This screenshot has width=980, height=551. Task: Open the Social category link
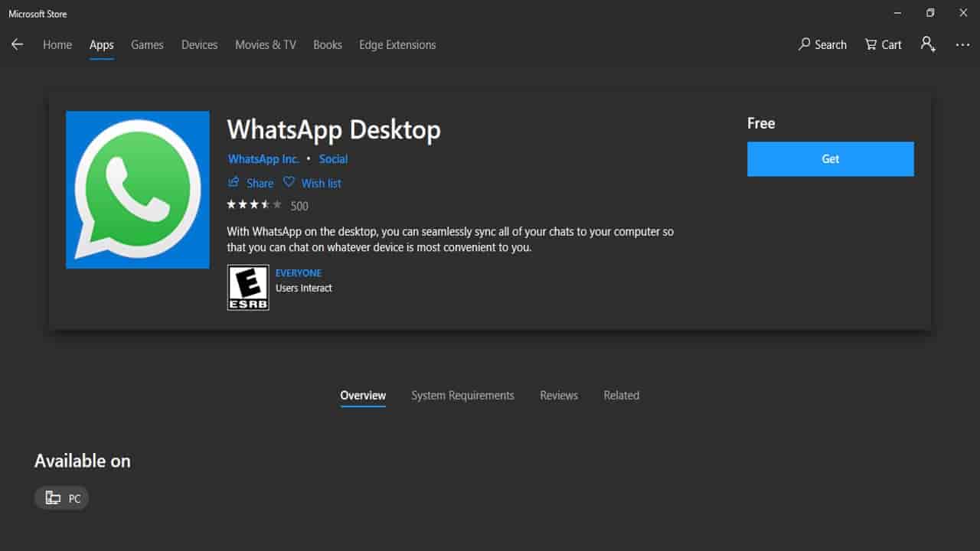[x=333, y=159]
